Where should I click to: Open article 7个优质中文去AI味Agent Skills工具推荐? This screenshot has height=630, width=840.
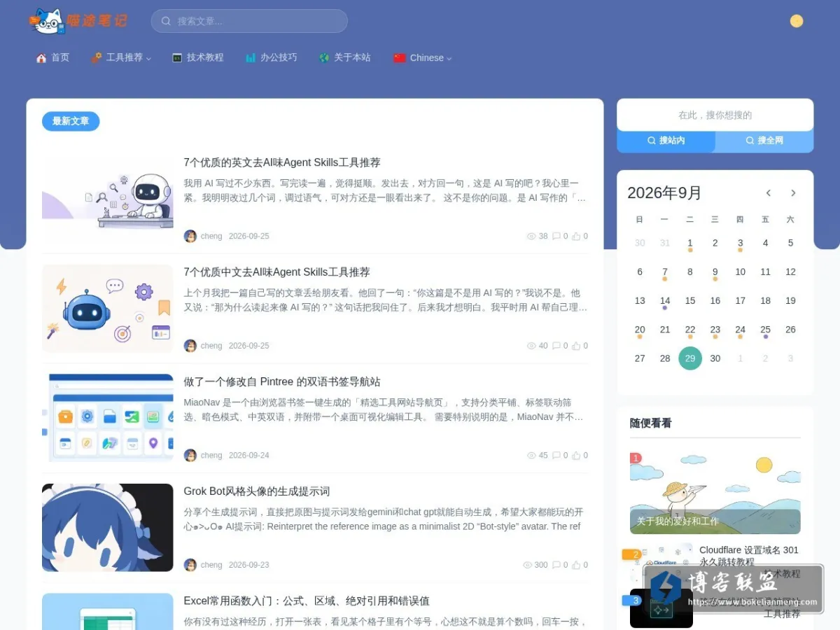coord(276,272)
